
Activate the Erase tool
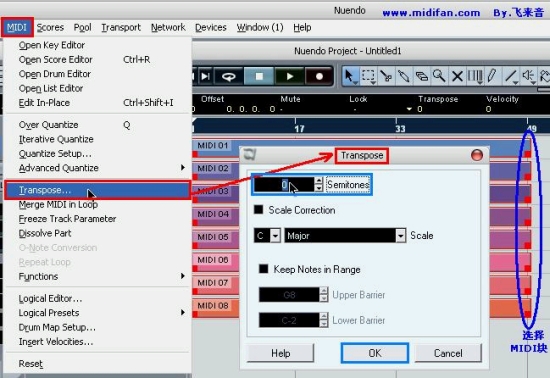pos(421,76)
